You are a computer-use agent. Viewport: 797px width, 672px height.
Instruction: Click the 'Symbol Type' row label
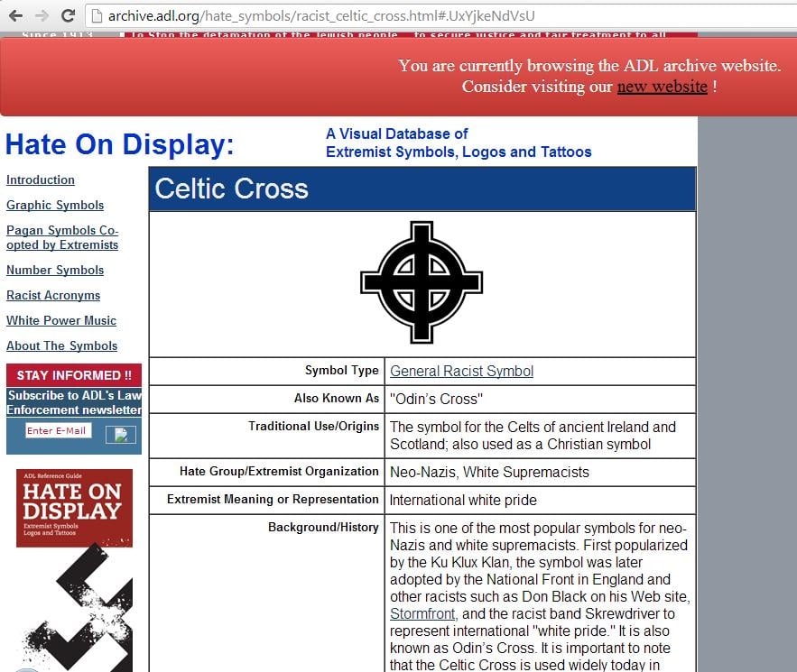[341, 371]
